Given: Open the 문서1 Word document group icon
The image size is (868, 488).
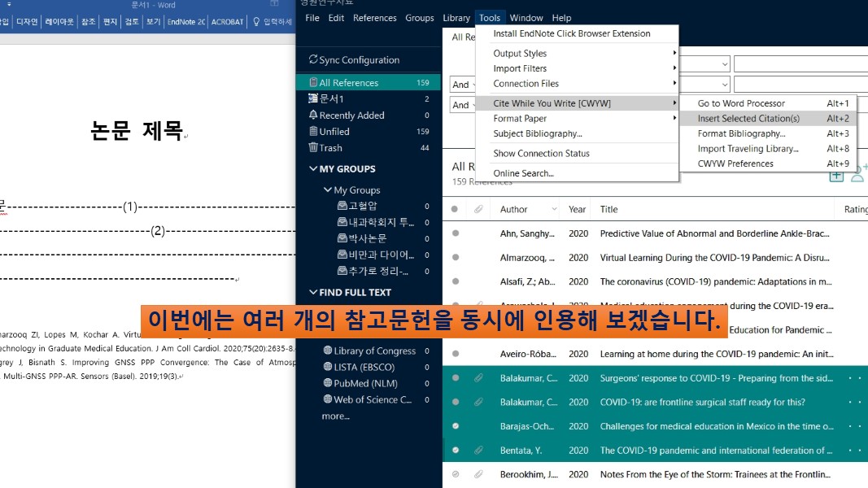Looking at the screenshot, I should pos(313,98).
